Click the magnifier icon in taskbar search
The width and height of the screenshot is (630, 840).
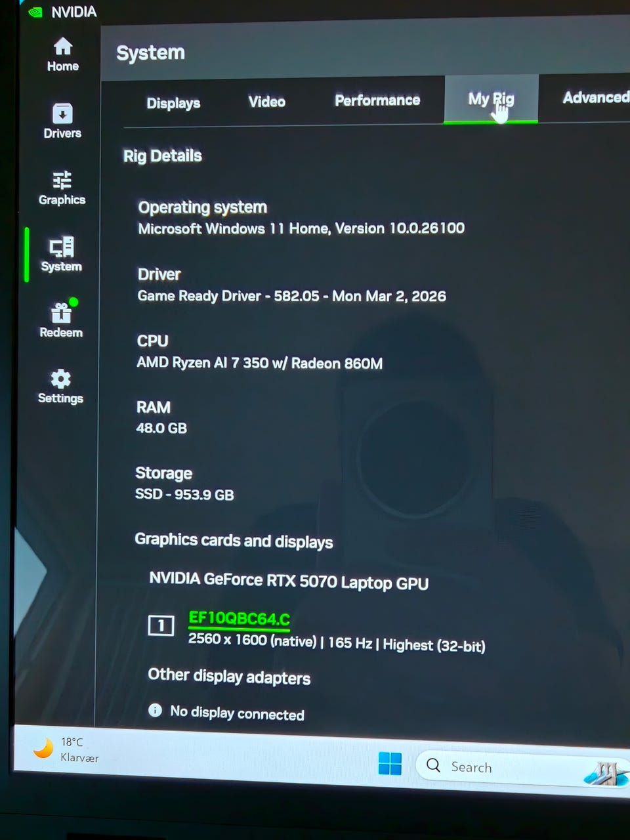(433, 765)
